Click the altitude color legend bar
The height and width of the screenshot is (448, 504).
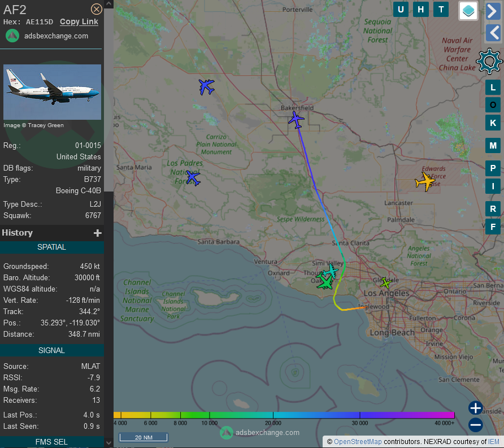click(284, 415)
